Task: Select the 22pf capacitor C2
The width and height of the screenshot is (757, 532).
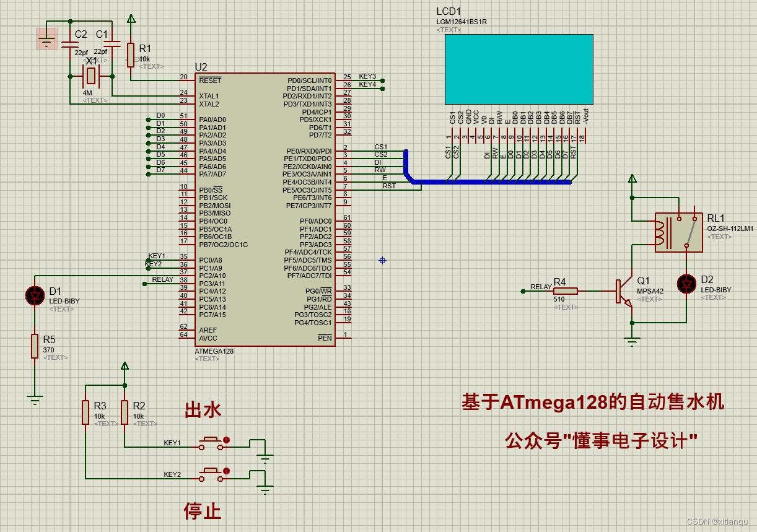Action: pos(70,43)
